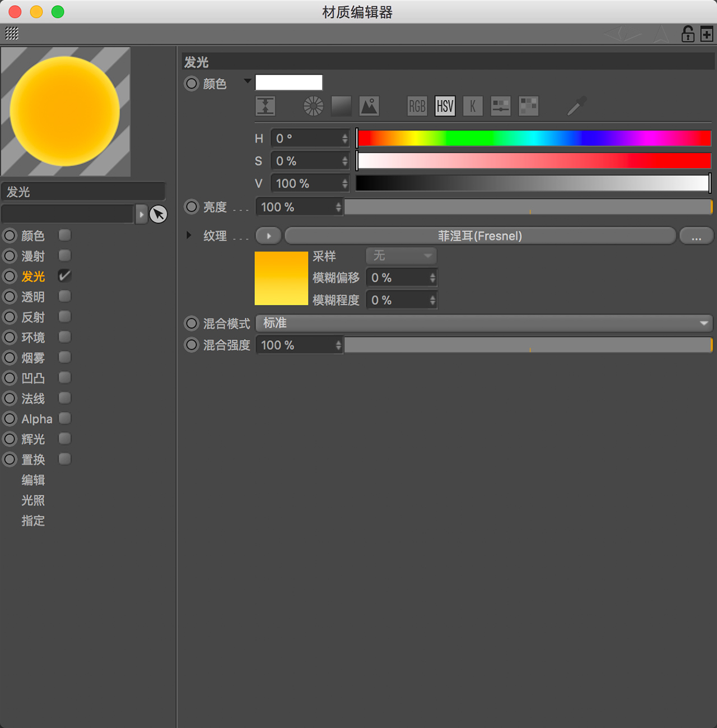Switch to RGB color mode

point(417,106)
